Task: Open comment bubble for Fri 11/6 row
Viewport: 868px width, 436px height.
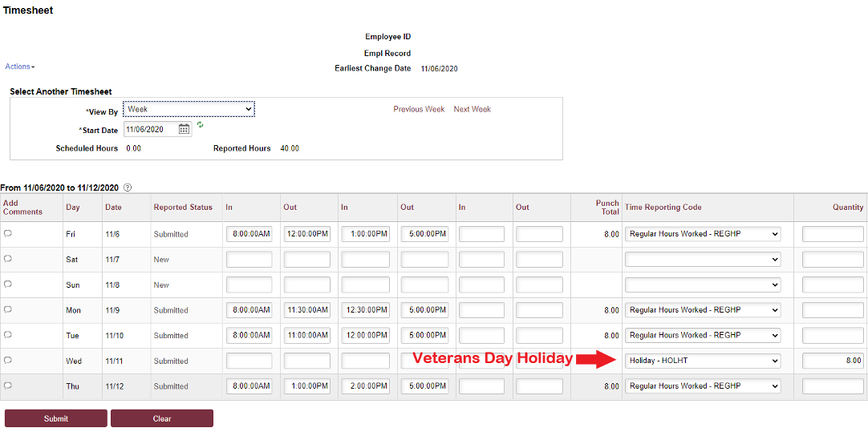Action: pyautogui.click(x=8, y=233)
